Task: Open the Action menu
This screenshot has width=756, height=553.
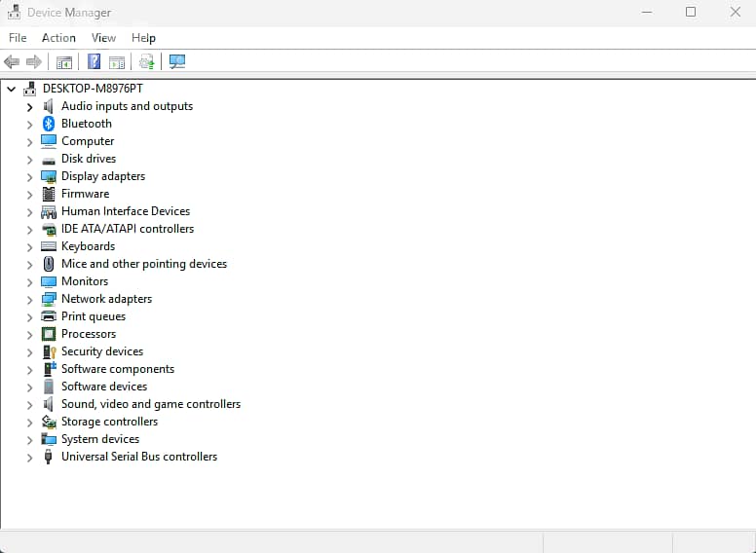Action: [58, 38]
